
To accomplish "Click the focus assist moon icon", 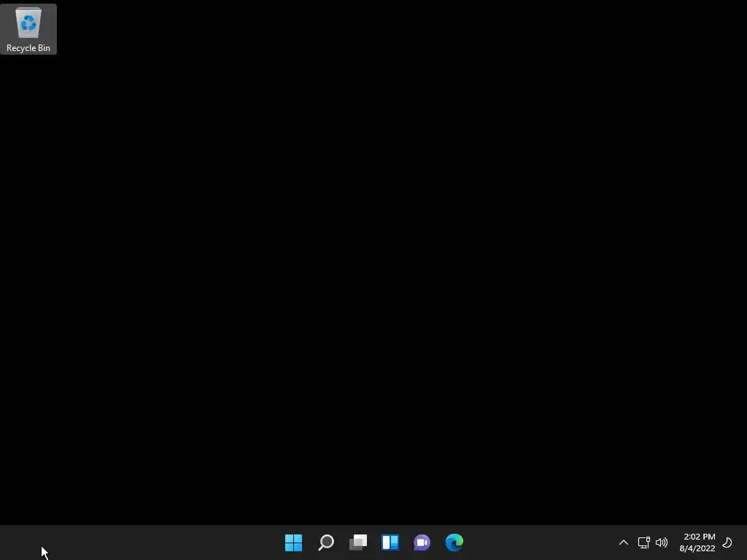I will pos(727,542).
